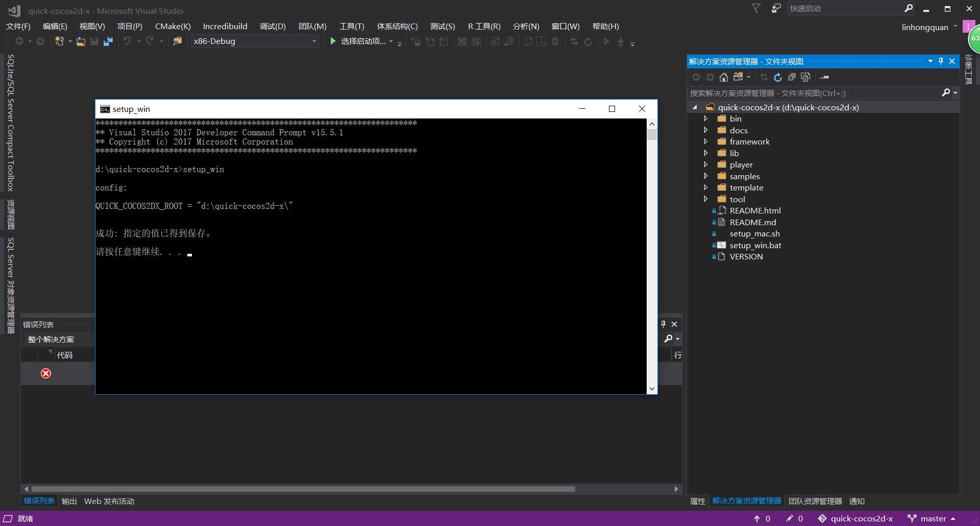Collapse the quick-cocos2d-x root node
Viewport: 980px width, 526px height.
click(x=695, y=107)
